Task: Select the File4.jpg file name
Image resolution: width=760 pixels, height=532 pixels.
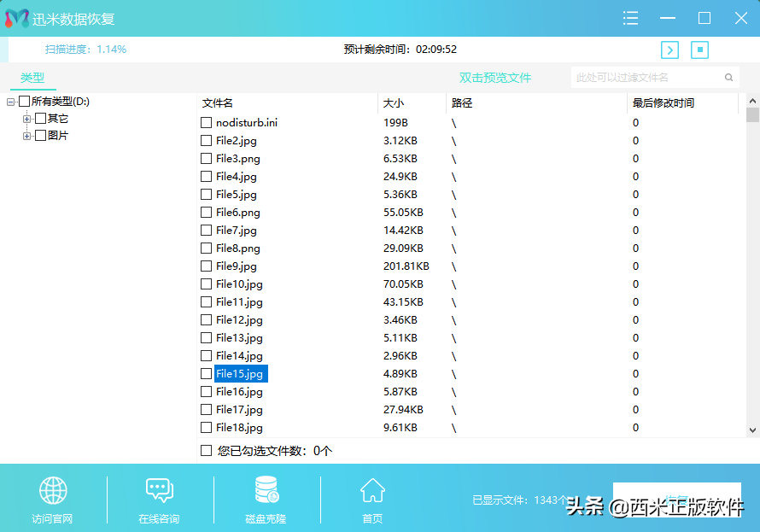Action: [236, 177]
